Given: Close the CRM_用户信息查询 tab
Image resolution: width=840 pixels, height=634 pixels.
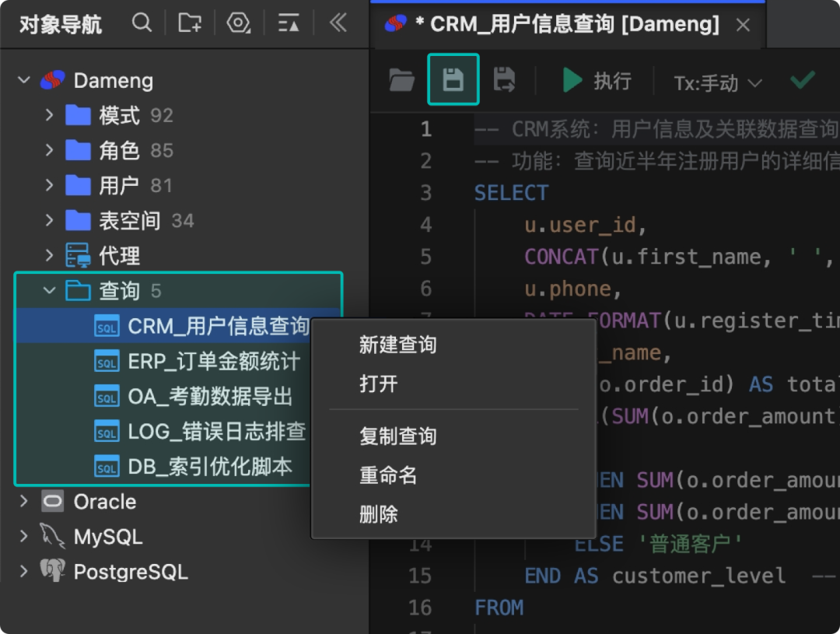Looking at the screenshot, I should click(743, 25).
